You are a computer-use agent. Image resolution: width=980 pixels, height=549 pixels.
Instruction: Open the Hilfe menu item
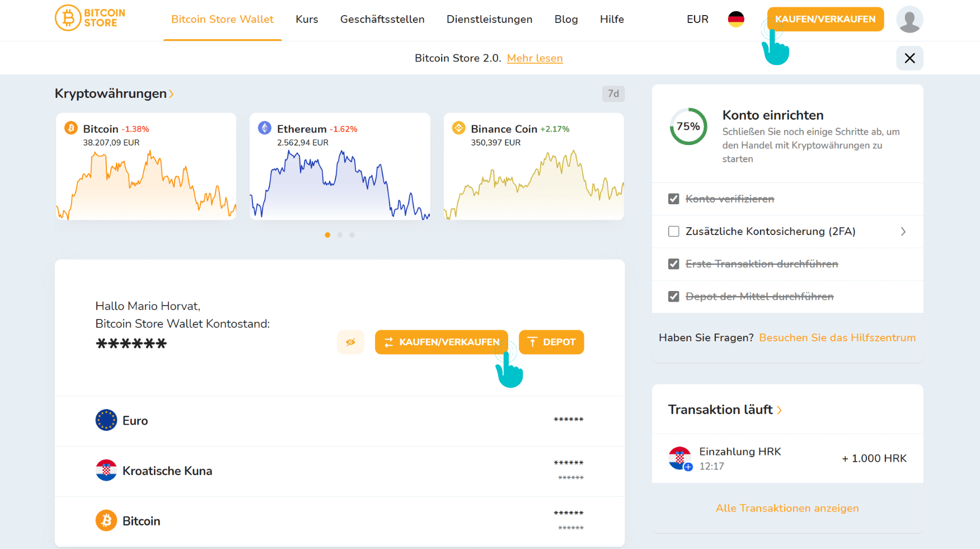(x=612, y=19)
